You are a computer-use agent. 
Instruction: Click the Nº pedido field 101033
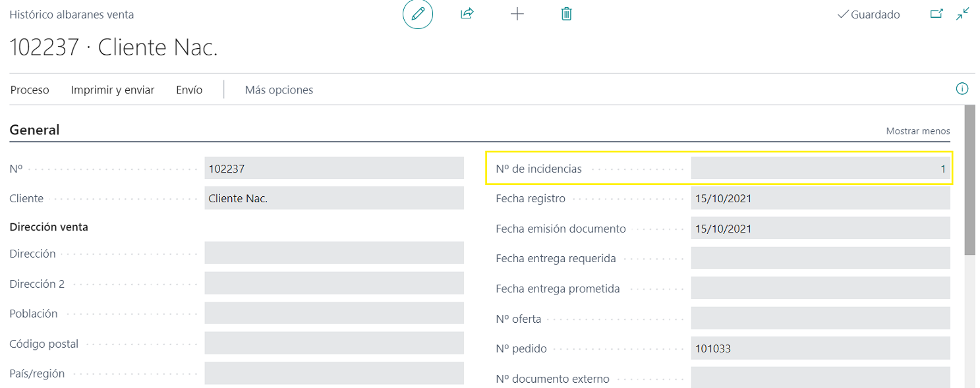pyautogui.click(x=820, y=348)
